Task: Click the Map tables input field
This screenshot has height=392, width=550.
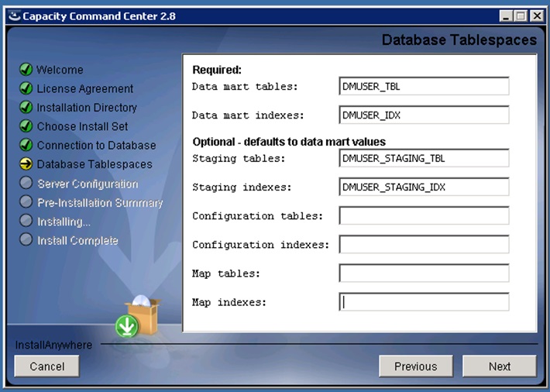Action: tap(424, 273)
